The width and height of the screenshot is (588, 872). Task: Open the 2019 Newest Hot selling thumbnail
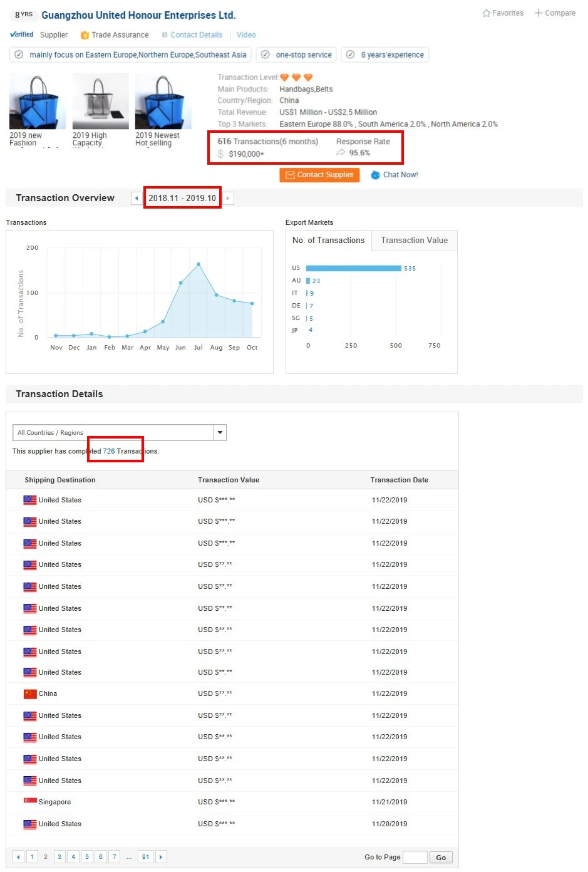tap(163, 101)
